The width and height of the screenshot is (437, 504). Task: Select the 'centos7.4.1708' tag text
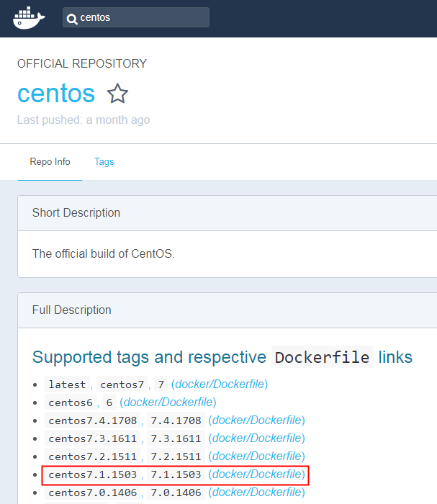tap(93, 420)
